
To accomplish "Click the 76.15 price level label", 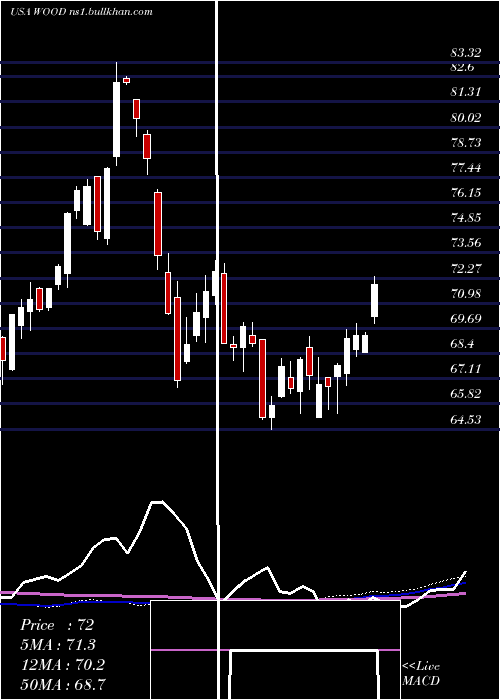I will coord(466,193).
